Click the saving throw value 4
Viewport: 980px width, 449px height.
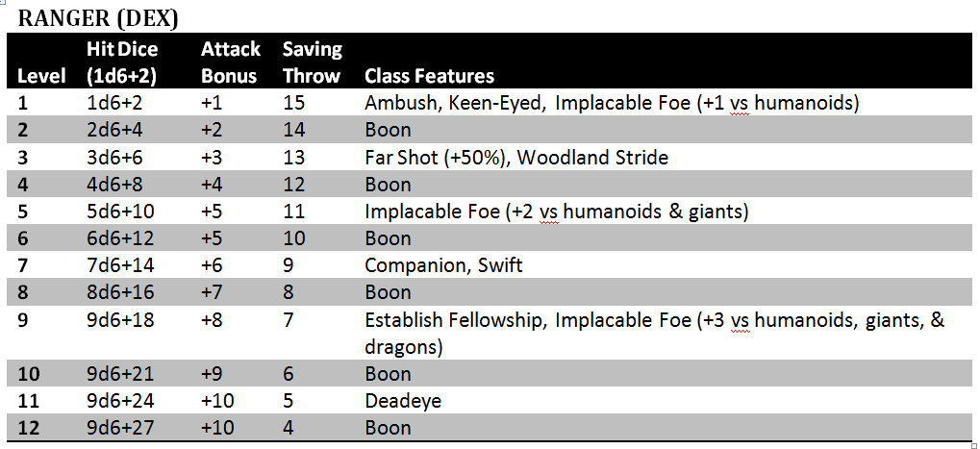289,428
